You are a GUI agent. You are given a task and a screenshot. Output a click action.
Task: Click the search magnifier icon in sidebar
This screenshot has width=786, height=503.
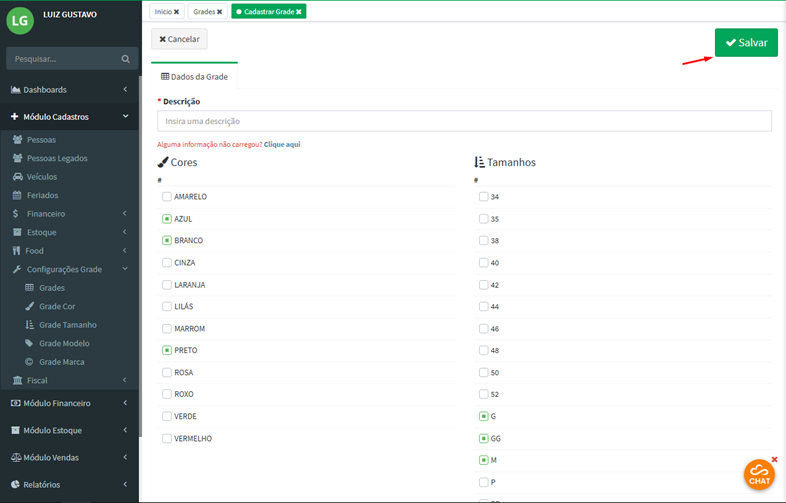tap(125, 59)
